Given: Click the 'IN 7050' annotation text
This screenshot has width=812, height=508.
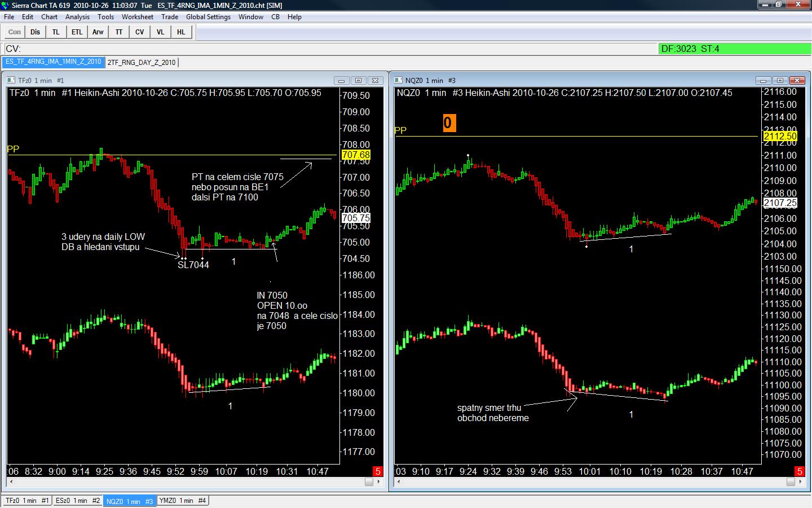Looking at the screenshot, I should pyautogui.click(x=272, y=295).
